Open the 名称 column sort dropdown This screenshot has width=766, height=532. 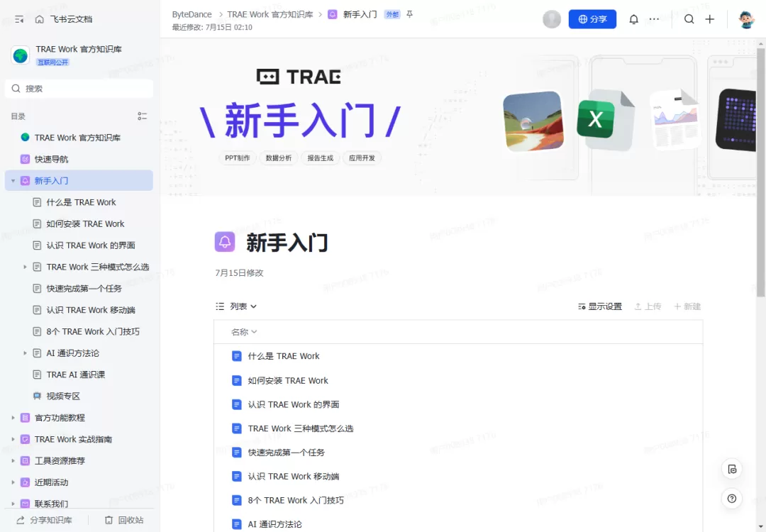[x=244, y=332]
